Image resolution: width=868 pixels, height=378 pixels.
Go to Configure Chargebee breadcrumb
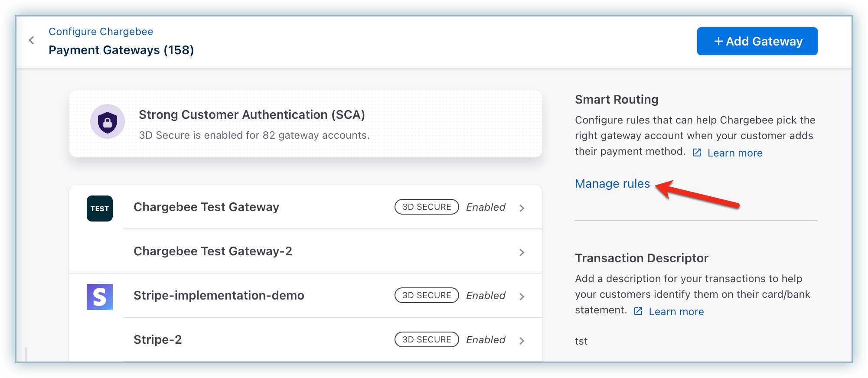point(101,32)
